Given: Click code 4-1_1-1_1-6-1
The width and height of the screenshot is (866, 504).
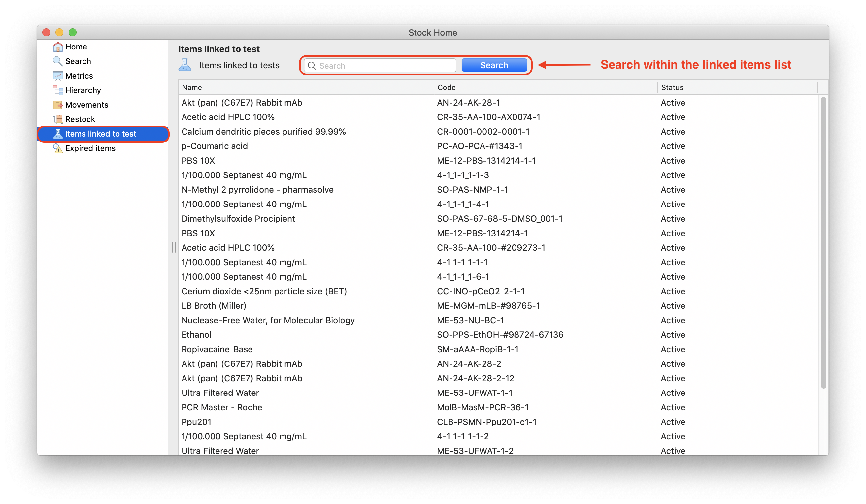Looking at the screenshot, I should pos(463,276).
